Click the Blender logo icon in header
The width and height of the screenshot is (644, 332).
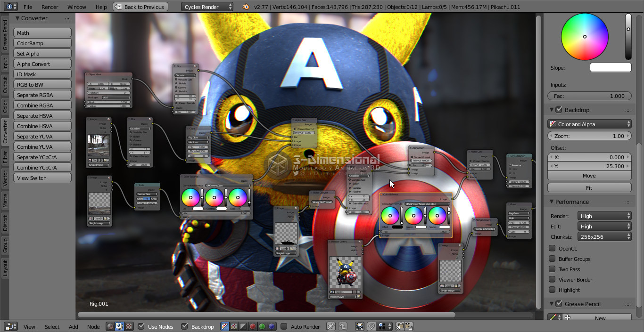click(245, 7)
